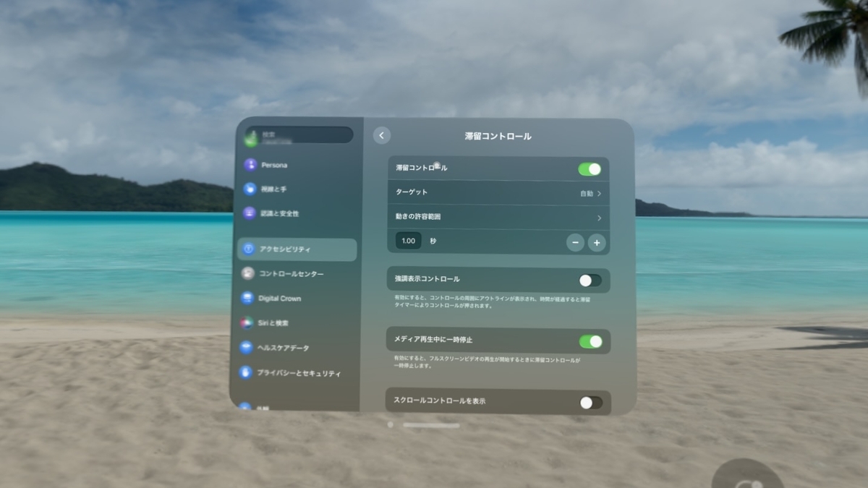Open the ヘルスケアデータ sidebar icon

coord(246,348)
